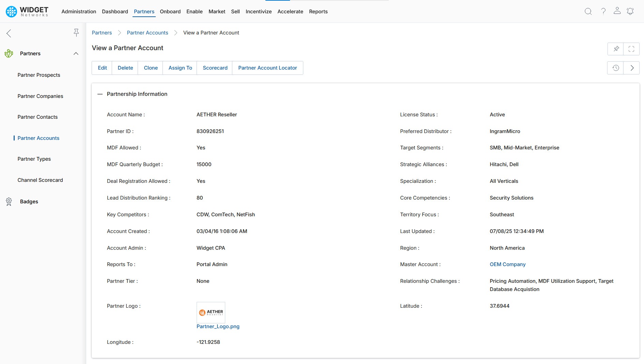Viewport: 644px width, 364px height.
Task: Open Partner Prospects in sidebar
Action: coord(39,75)
